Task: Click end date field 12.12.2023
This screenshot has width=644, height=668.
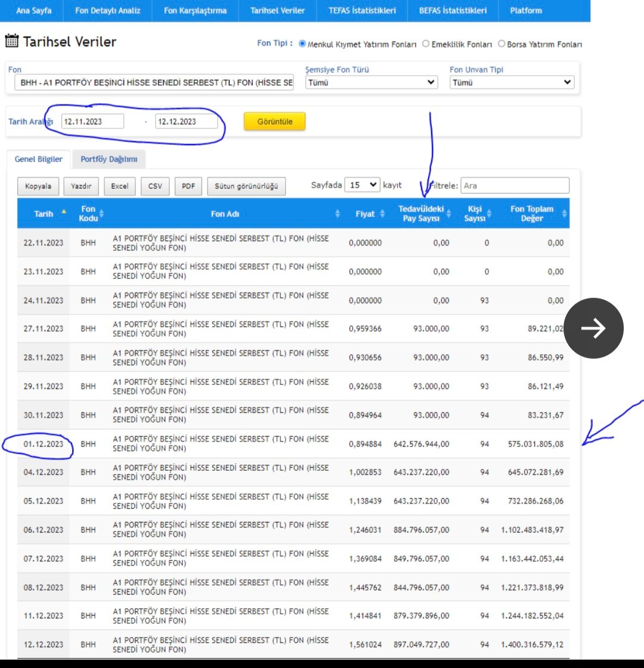Action: [186, 122]
